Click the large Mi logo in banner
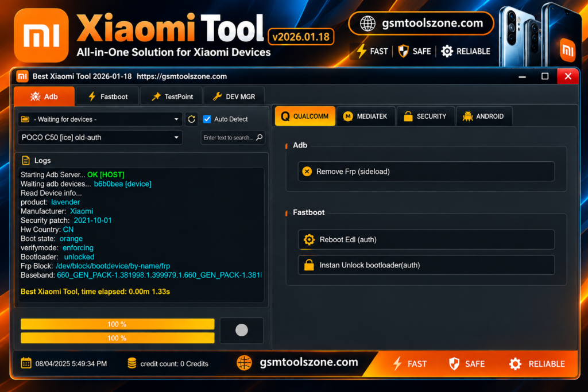This screenshot has width=588, height=392. (41, 35)
